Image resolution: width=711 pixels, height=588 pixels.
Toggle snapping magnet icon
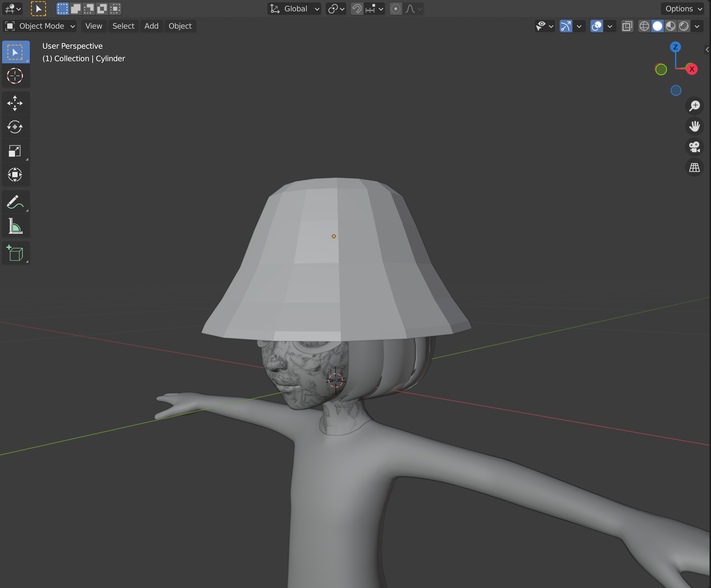357,8
